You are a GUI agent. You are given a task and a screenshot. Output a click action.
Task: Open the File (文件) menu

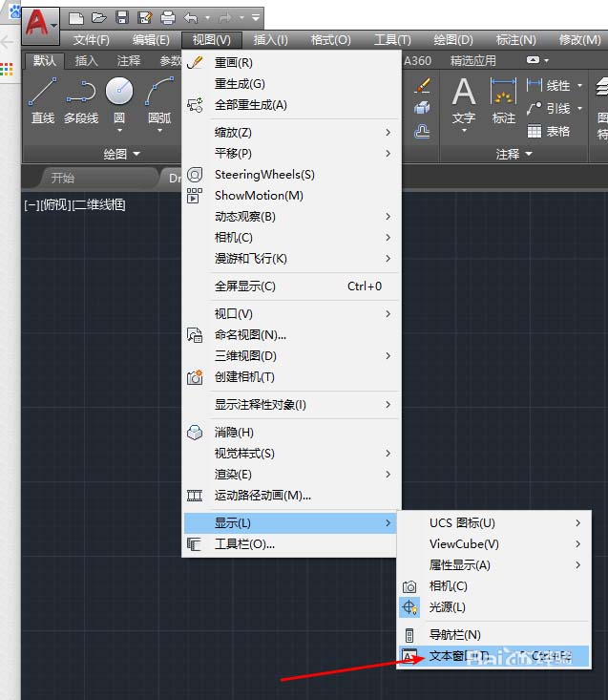tap(92, 40)
